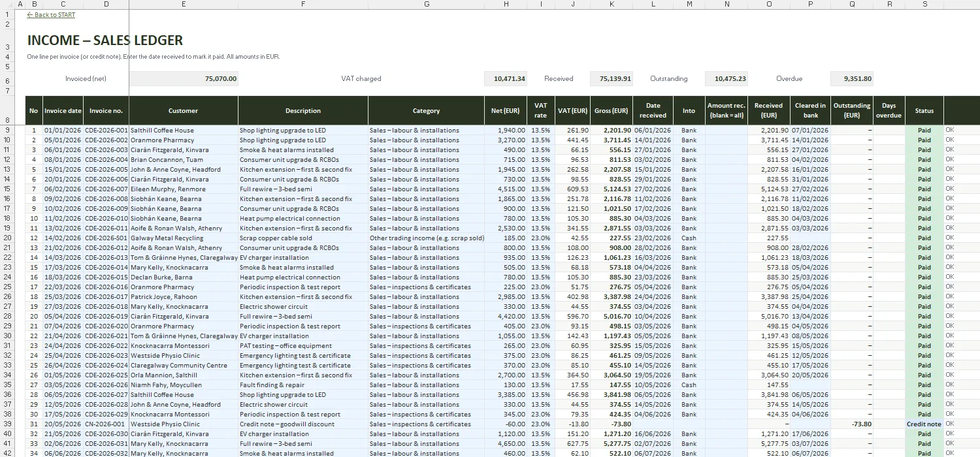Select description Electric shower circuit for Mary Kelly
This screenshot has width=980, height=457.
click(x=303, y=307)
